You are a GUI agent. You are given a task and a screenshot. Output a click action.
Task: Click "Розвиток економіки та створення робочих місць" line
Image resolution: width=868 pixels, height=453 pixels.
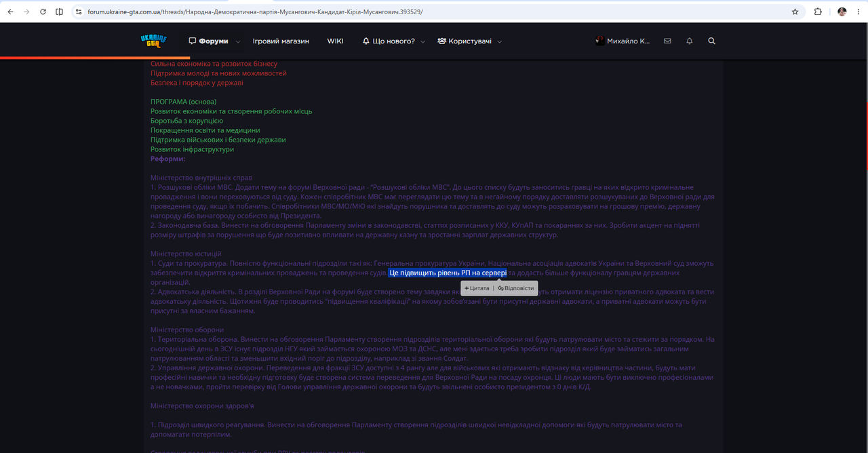(231, 111)
